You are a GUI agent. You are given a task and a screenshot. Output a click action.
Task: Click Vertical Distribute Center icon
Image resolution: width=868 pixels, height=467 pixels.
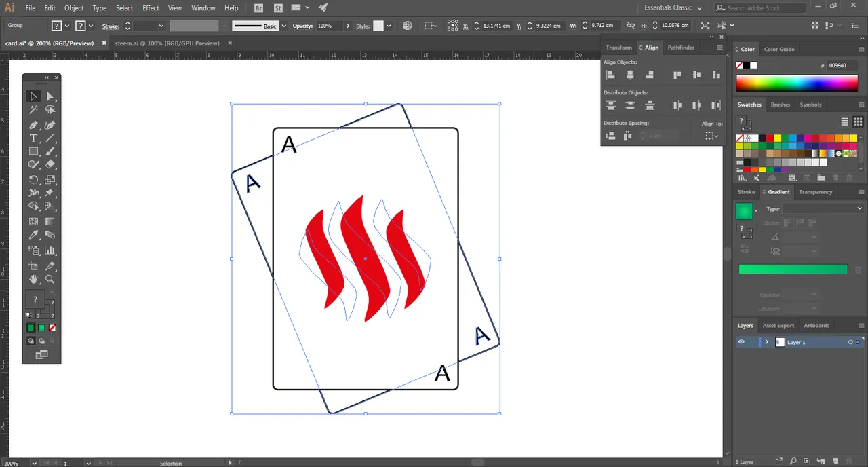(630, 105)
